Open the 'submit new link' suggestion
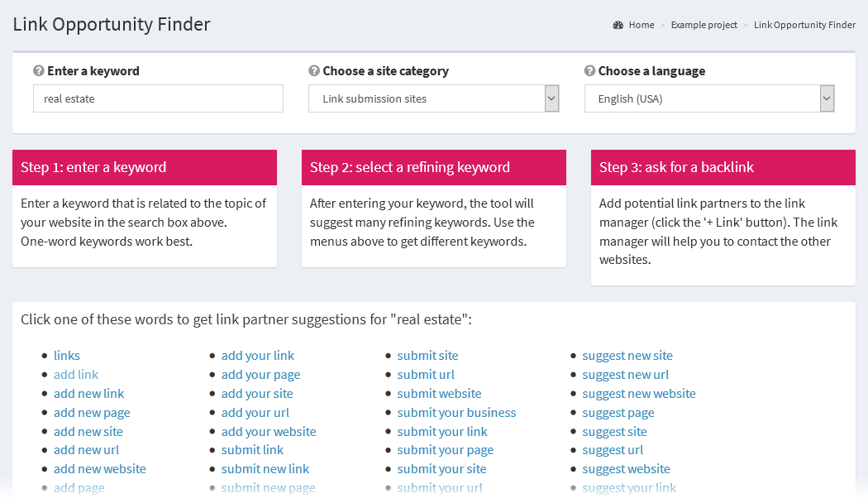 pyautogui.click(x=265, y=468)
